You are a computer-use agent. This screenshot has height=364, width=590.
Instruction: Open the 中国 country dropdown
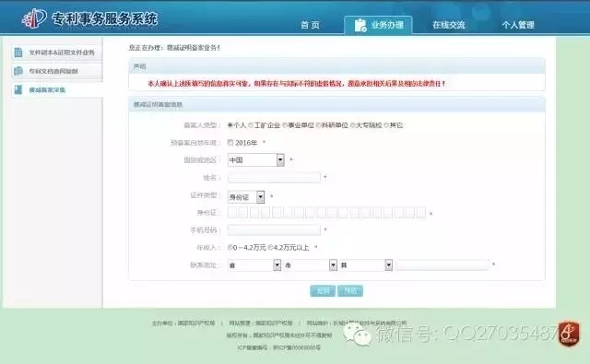[x=256, y=159]
